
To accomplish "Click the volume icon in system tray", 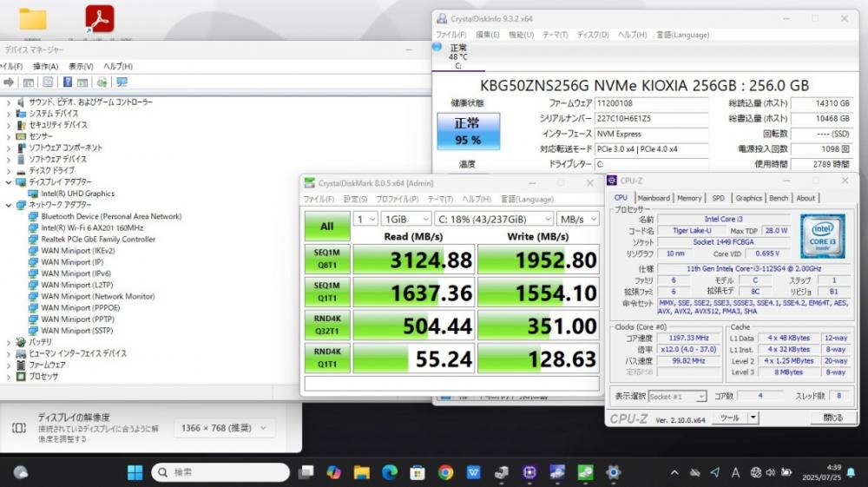I will (x=771, y=472).
